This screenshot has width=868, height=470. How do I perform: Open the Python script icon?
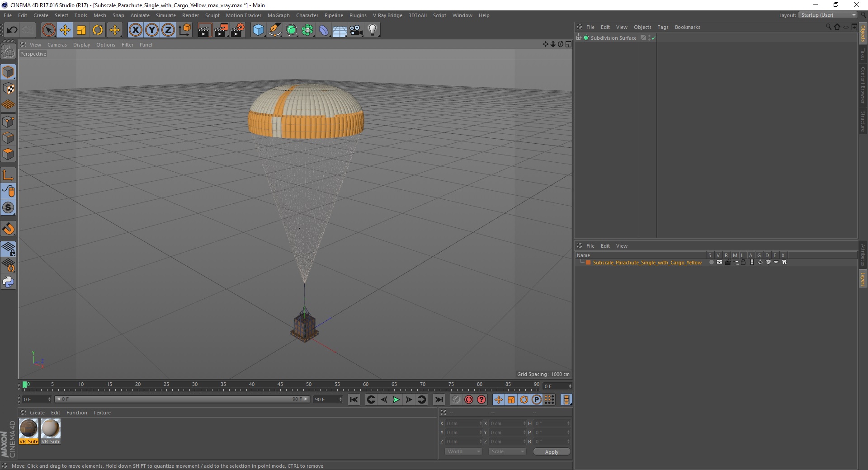pyautogui.click(x=8, y=282)
